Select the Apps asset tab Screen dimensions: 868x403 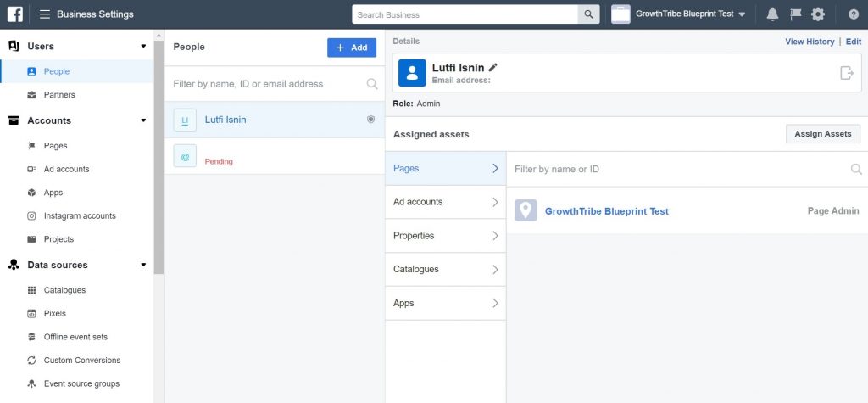point(446,303)
